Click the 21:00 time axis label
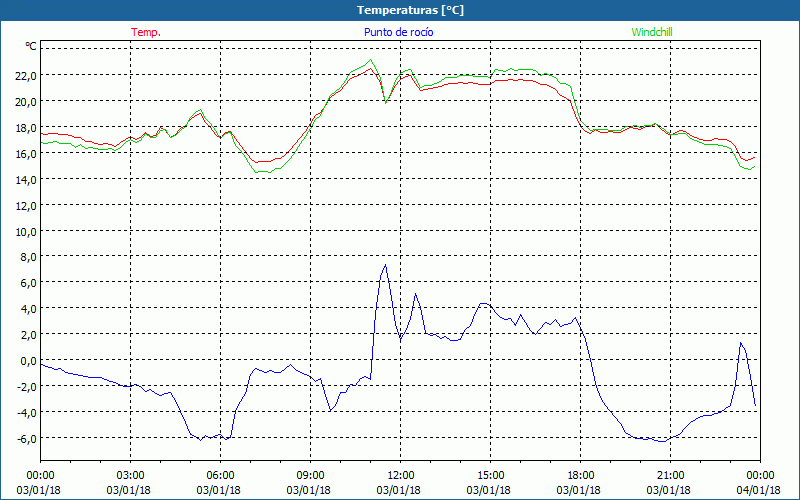 tap(670, 476)
